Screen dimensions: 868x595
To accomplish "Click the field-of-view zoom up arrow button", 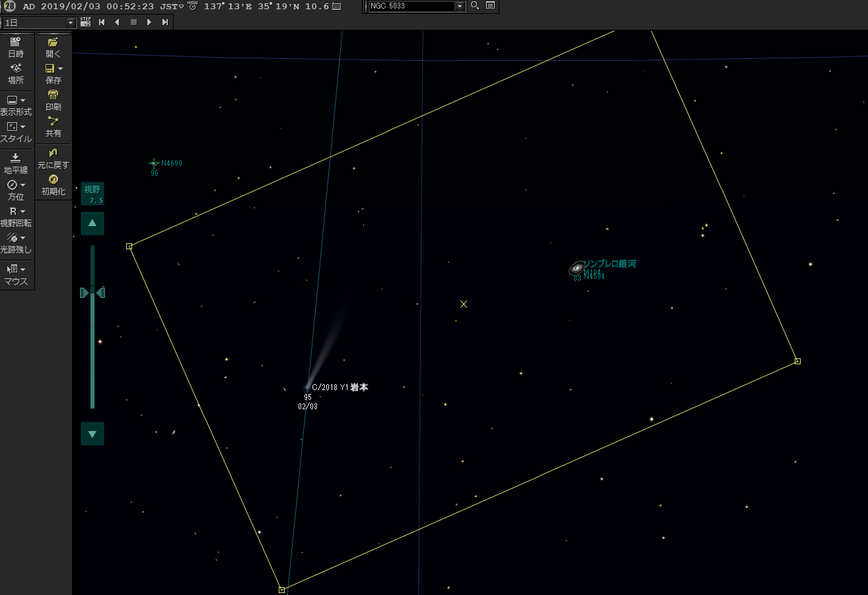I will 92,223.
